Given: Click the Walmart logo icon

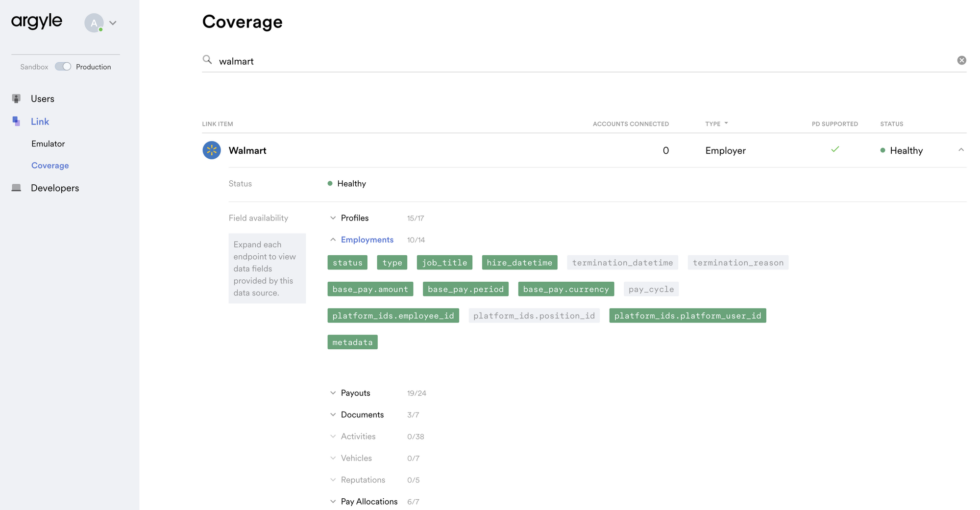Looking at the screenshot, I should coord(212,150).
